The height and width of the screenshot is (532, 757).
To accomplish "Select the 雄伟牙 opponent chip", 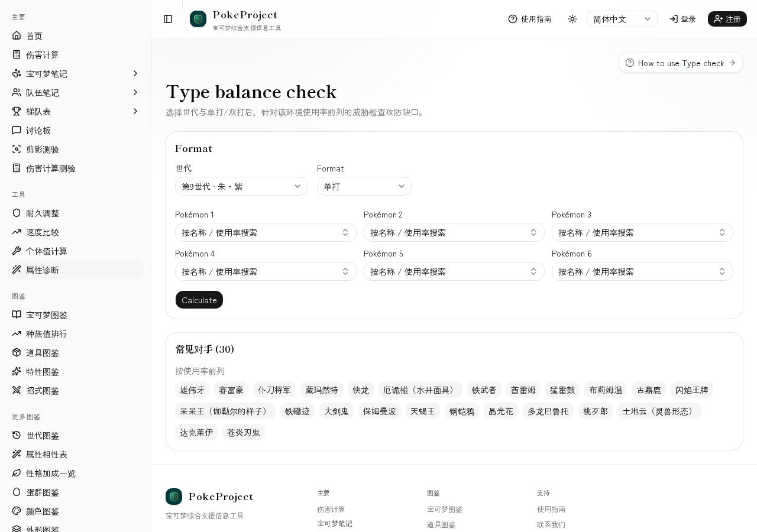I will point(192,390).
